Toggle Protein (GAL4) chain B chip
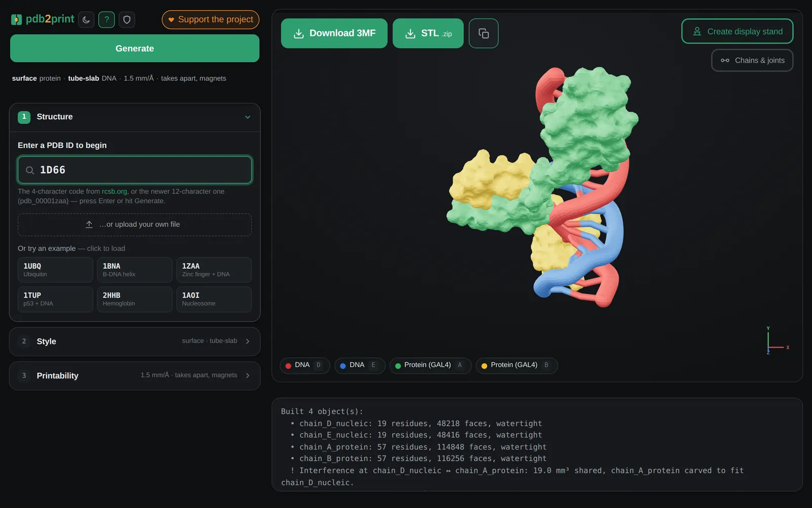 pyautogui.click(x=517, y=365)
